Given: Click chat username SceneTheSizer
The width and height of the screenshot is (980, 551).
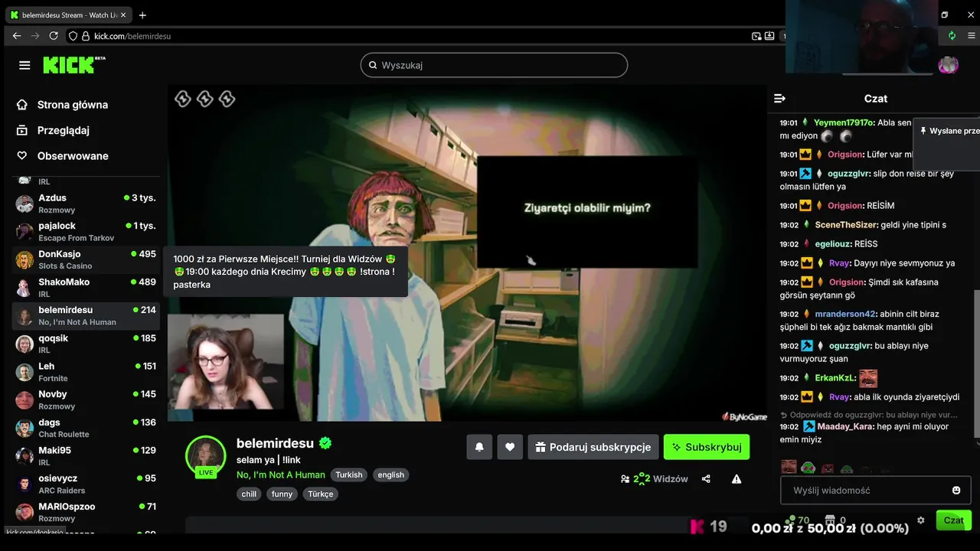Looking at the screenshot, I should click(846, 225).
